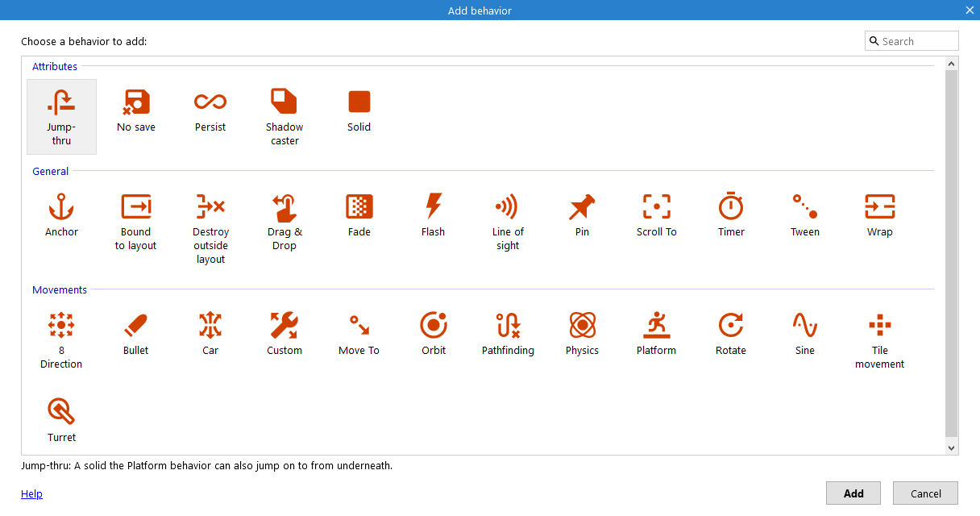The image size is (980, 516).
Task: Cancel the Add behavior dialog
Action: click(x=926, y=493)
